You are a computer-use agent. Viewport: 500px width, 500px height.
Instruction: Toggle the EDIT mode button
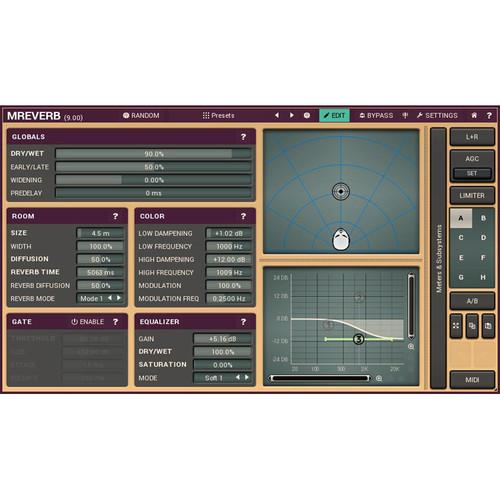pyautogui.click(x=334, y=115)
